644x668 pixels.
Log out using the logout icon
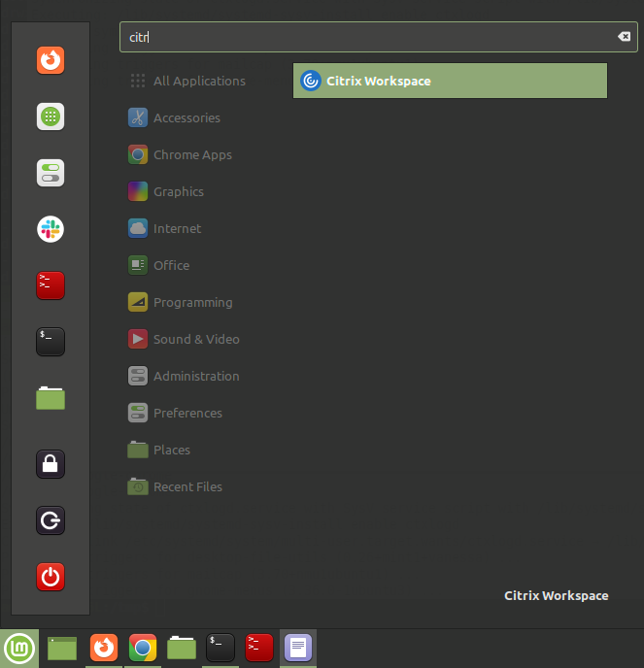[x=51, y=520]
